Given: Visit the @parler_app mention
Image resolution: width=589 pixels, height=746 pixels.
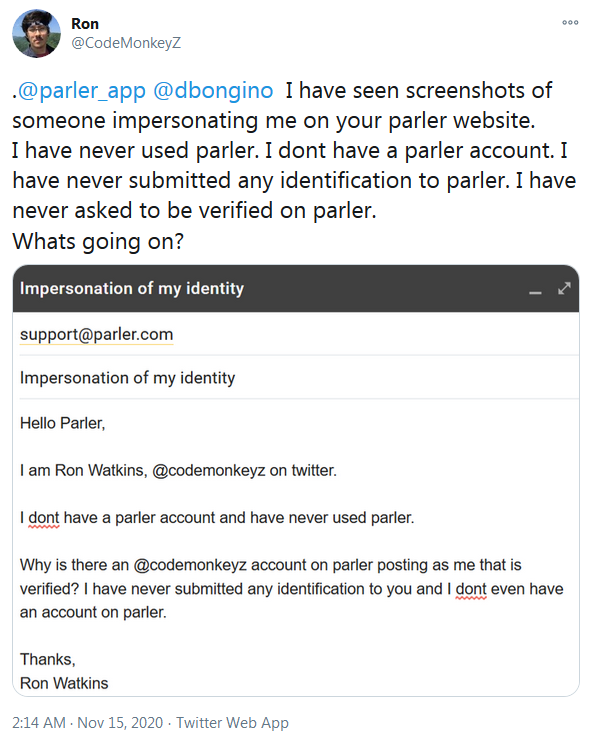Looking at the screenshot, I should point(81,90).
